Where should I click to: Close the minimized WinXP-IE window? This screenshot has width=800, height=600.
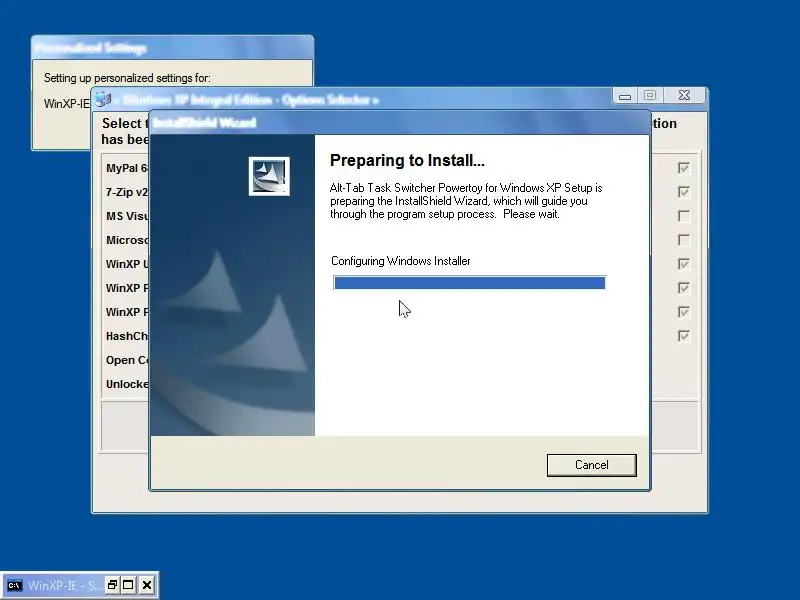point(147,585)
